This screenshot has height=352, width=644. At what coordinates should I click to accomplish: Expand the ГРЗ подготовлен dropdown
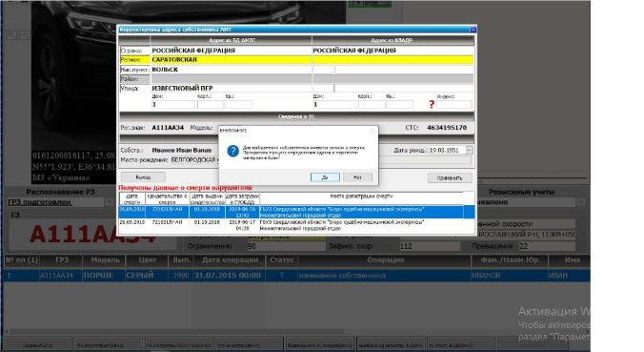pyautogui.click(x=109, y=202)
